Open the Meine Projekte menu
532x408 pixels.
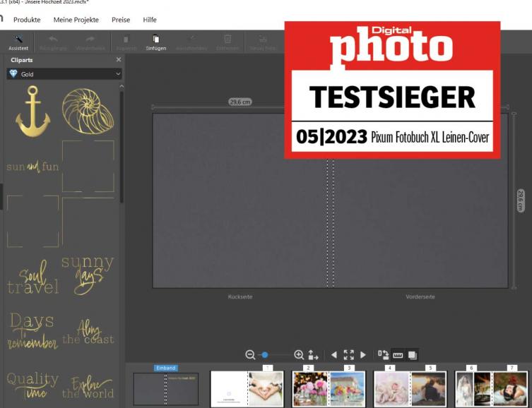[x=76, y=20]
